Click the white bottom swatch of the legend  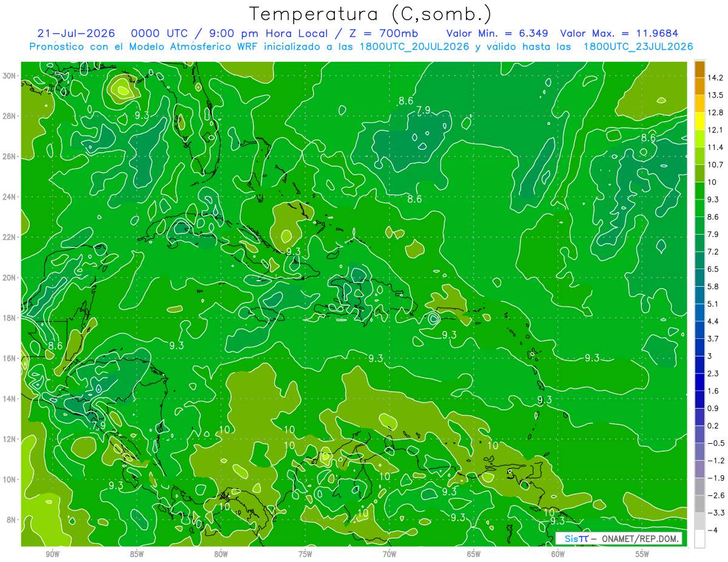coord(699,539)
